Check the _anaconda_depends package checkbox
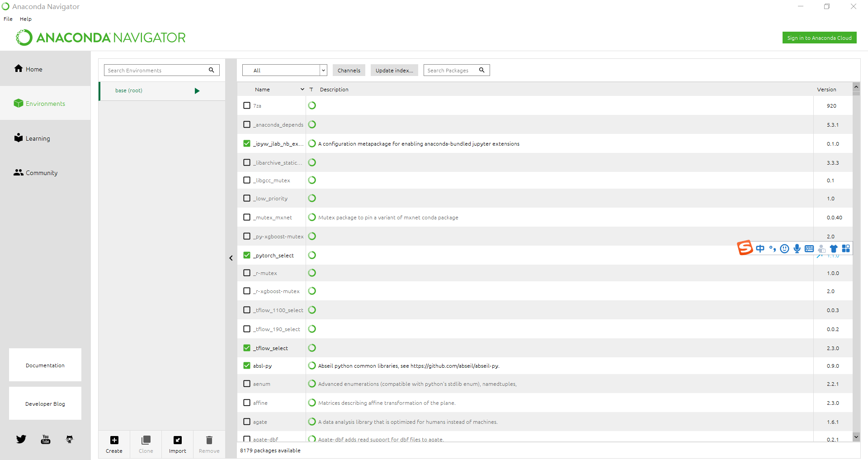Viewport: 868px width, 460px height. coord(247,124)
